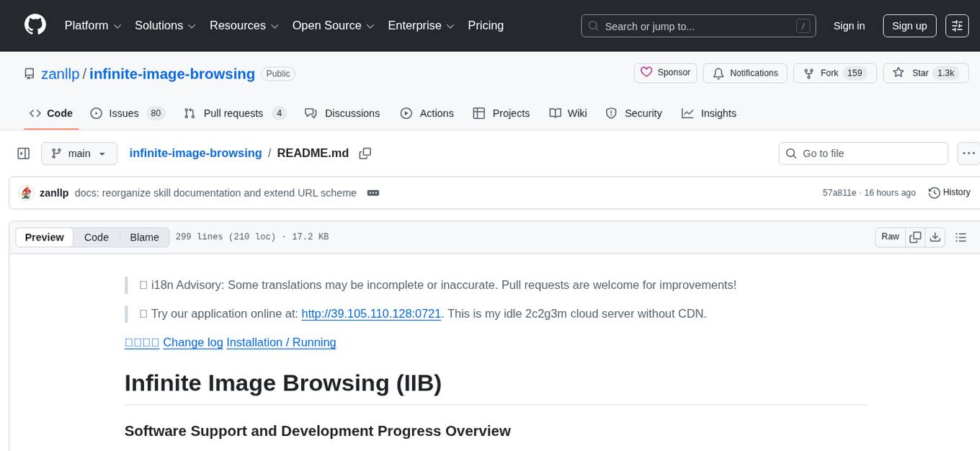Open the file outline view

click(x=961, y=236)
